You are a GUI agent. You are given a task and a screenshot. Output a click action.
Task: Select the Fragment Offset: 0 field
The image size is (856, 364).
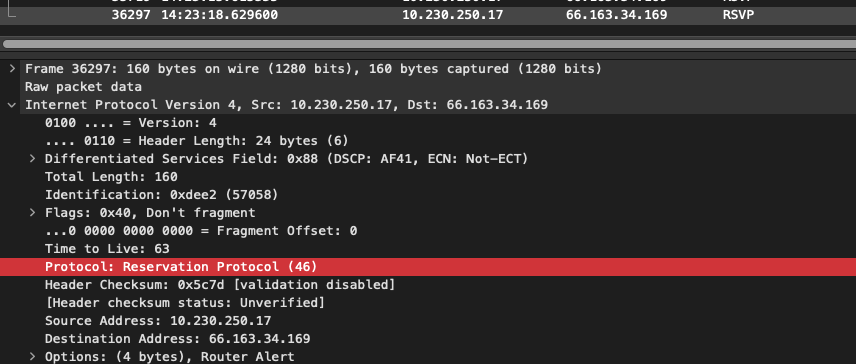pyautogui.click(x=428, y=231)
